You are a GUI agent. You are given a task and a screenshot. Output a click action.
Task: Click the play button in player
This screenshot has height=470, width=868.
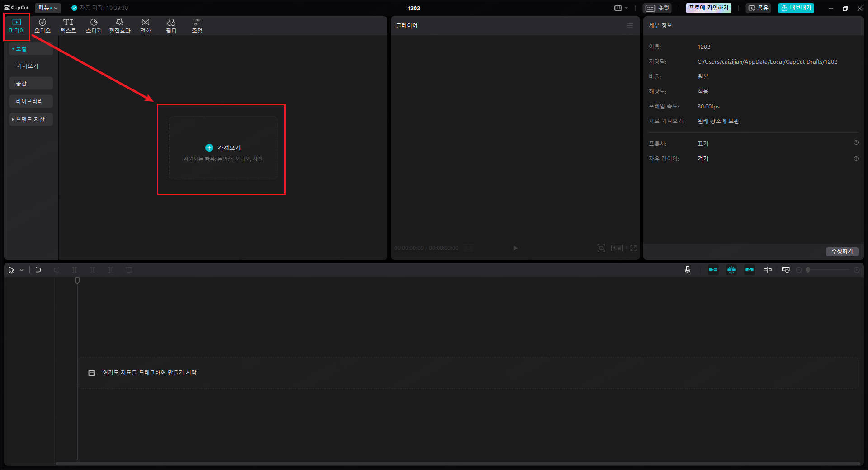click(515, 248)
